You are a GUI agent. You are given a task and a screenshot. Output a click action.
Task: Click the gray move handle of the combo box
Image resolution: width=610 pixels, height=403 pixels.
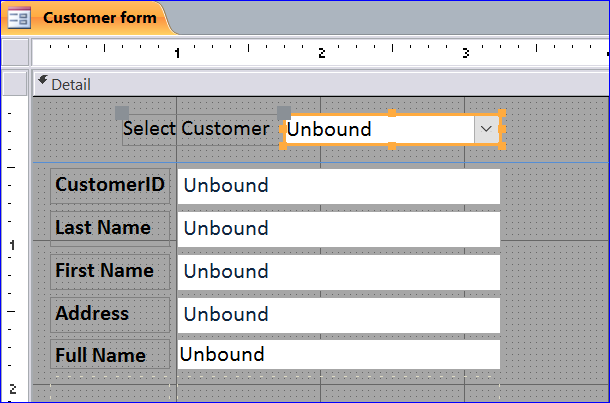click(284, 113)
